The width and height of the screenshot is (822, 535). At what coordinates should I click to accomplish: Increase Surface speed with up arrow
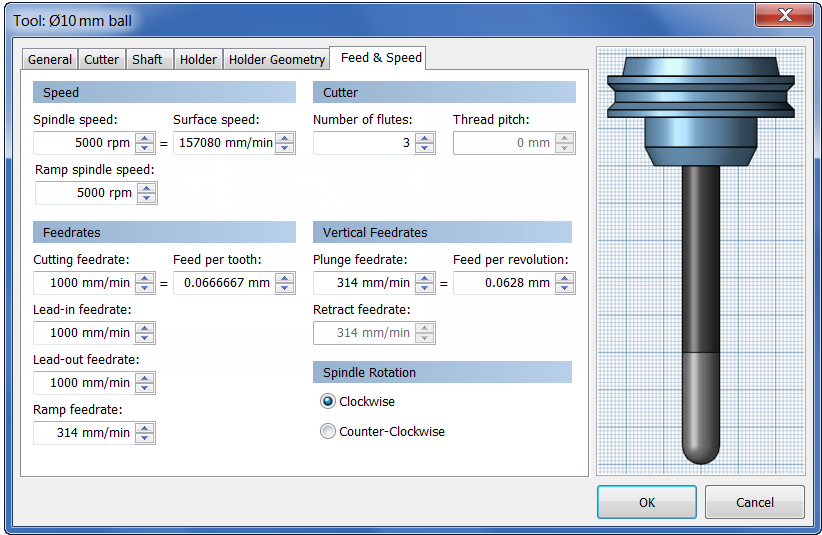(x=285, y=138)
